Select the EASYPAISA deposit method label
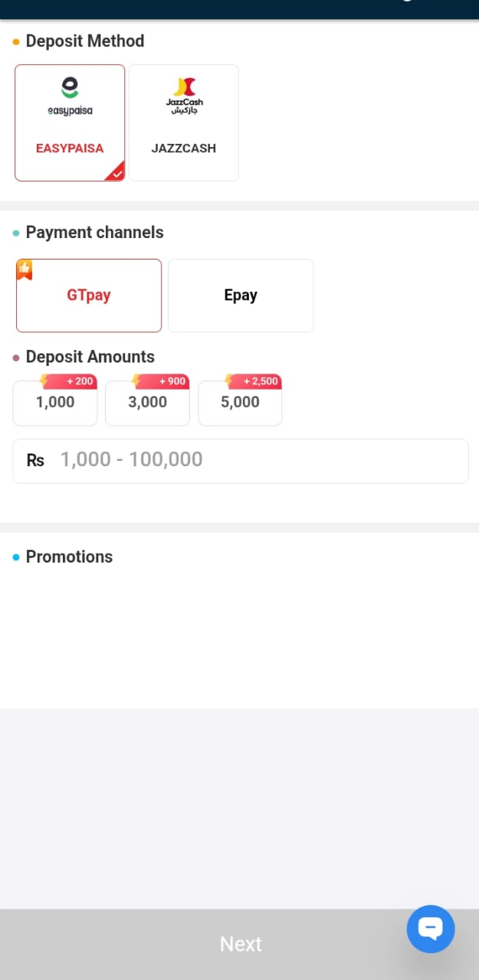 pos(70,149)
